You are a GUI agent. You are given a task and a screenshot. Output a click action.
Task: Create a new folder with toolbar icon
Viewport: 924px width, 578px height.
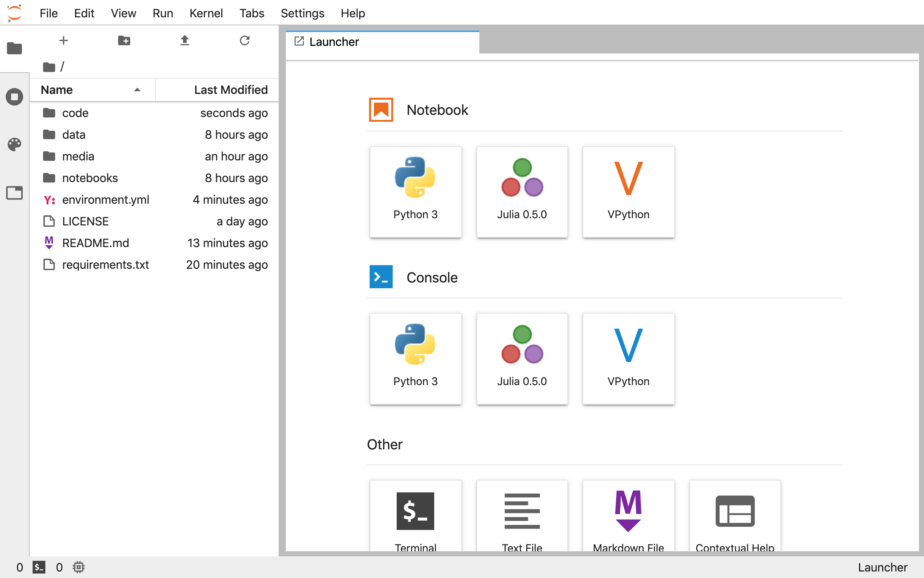point(124,40)
